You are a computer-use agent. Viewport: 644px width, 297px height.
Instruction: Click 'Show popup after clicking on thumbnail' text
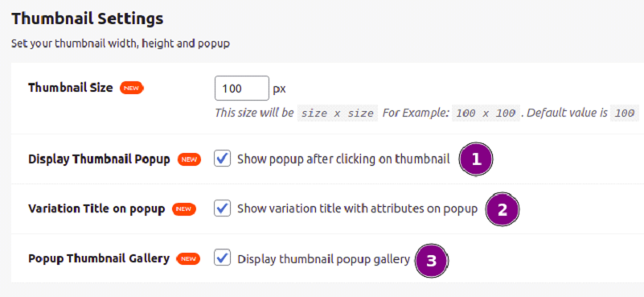[x=344, y=159]
